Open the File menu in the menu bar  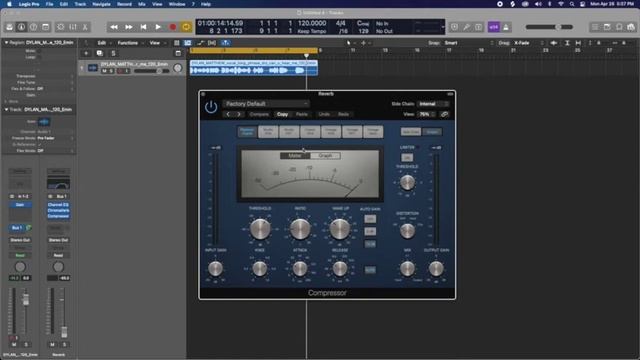pyautogui.click(x=49, y=4)
